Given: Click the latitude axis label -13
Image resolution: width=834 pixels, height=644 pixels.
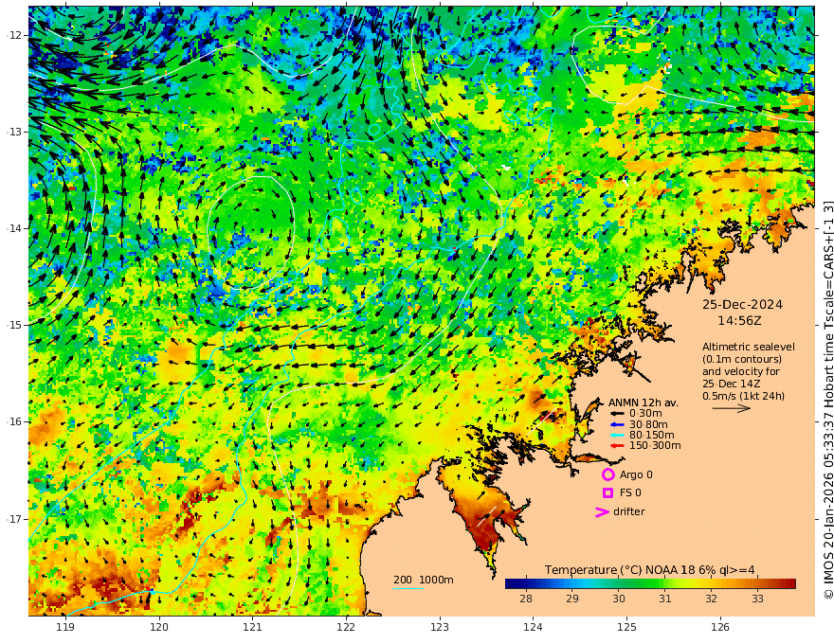Looking at the screenshot, I should tap(14, 132).
